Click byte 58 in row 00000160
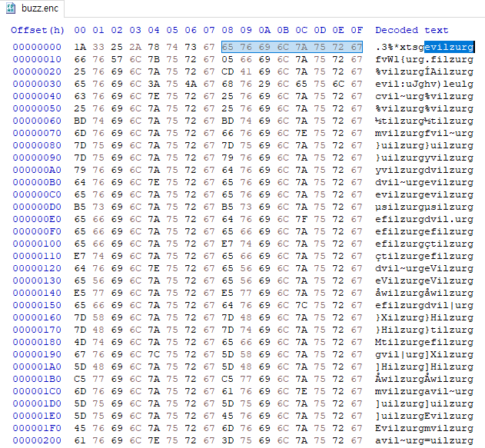 point(98,317)
